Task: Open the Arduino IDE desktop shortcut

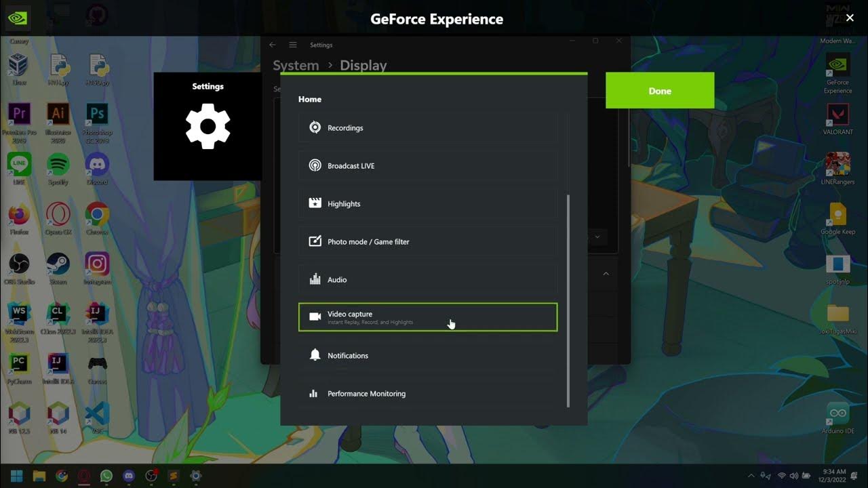Action: coord(838,418)
